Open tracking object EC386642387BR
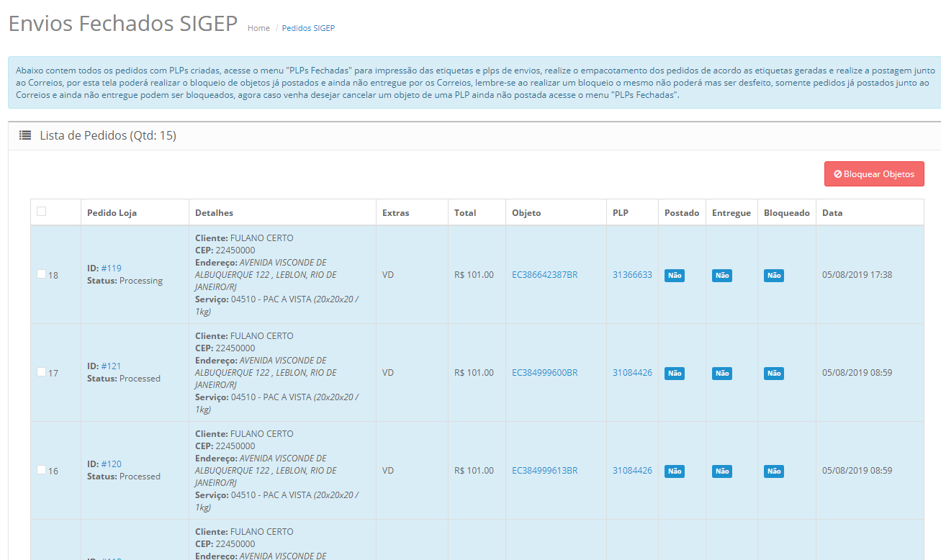The width and height of the screenshot is (941, 560). click(x=545, y=275)
